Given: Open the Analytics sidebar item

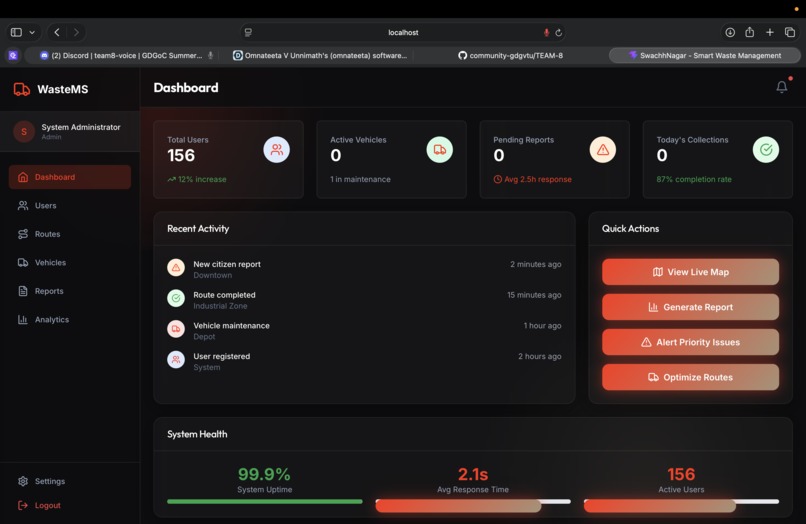Looking at the screenshot, I should tap(70, 320).
